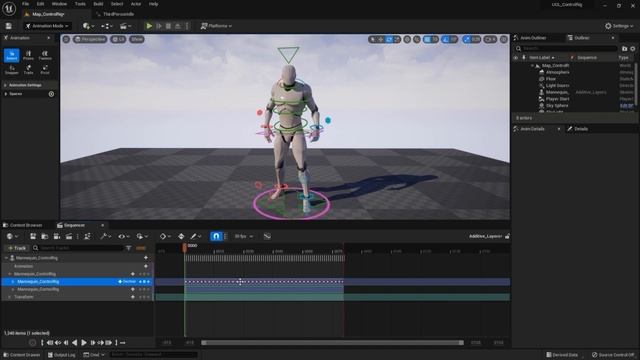
Task: Click the Render Movie clapperboard icon in Sequencer
Action: (x=69, y=236)
